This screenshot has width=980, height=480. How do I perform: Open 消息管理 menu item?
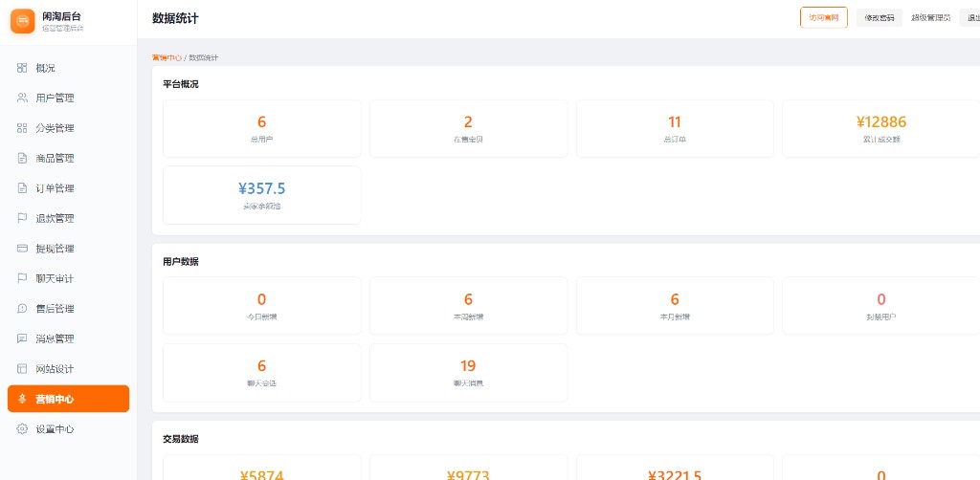click(68, 338)
